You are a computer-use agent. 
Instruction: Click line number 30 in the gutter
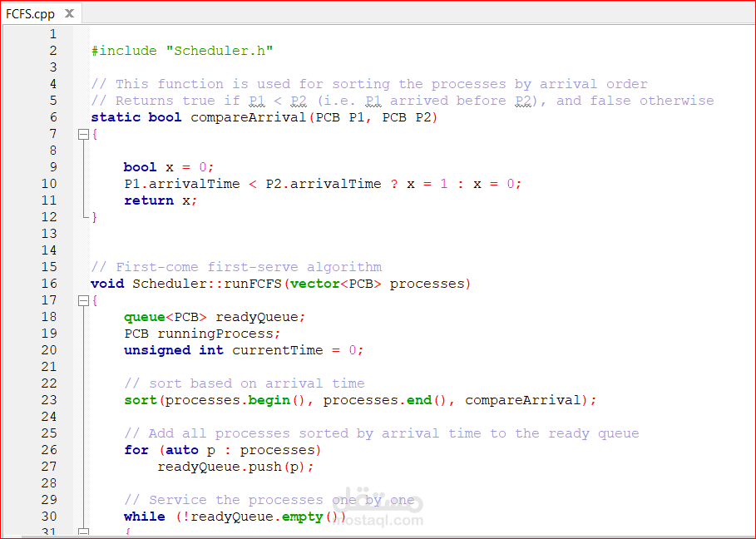coord(49,517)
